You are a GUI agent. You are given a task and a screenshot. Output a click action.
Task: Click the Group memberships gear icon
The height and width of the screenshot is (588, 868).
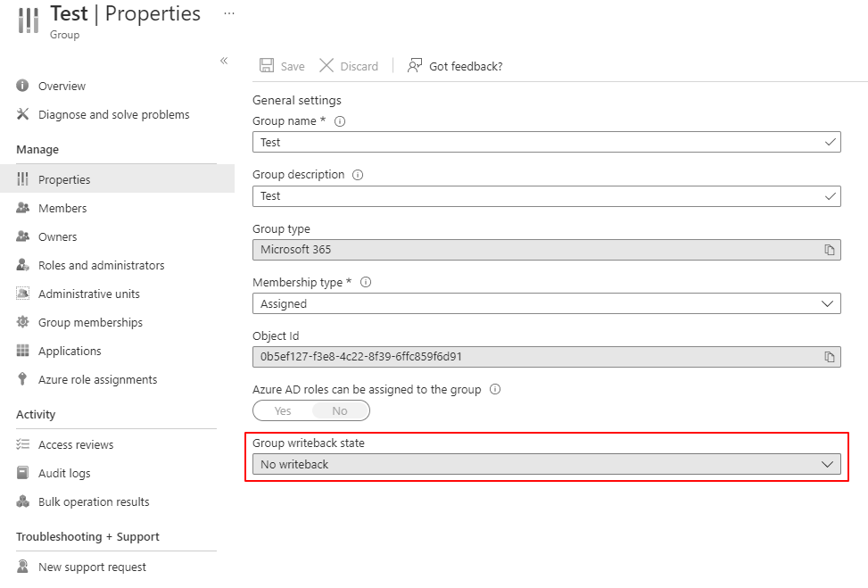point(22,322)
